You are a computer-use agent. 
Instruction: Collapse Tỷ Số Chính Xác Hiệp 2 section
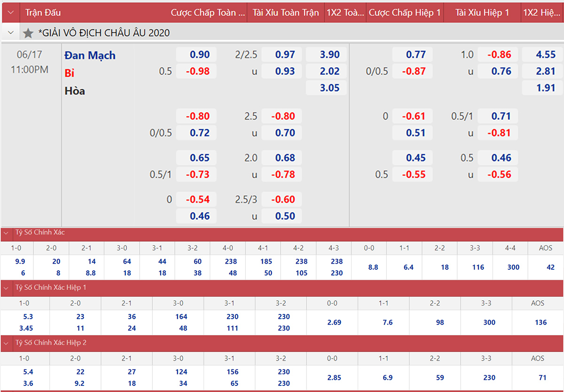[6, 343]
